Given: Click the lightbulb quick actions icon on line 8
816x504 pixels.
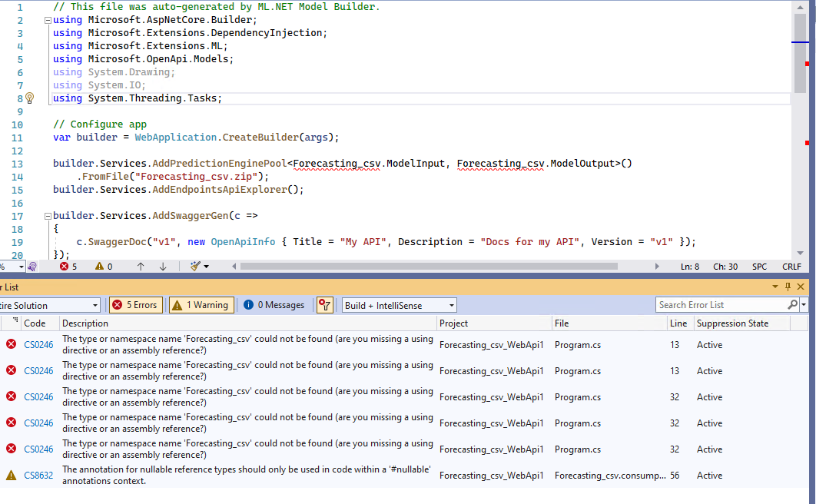Looking at the screenshot, I should pos(30,98).
